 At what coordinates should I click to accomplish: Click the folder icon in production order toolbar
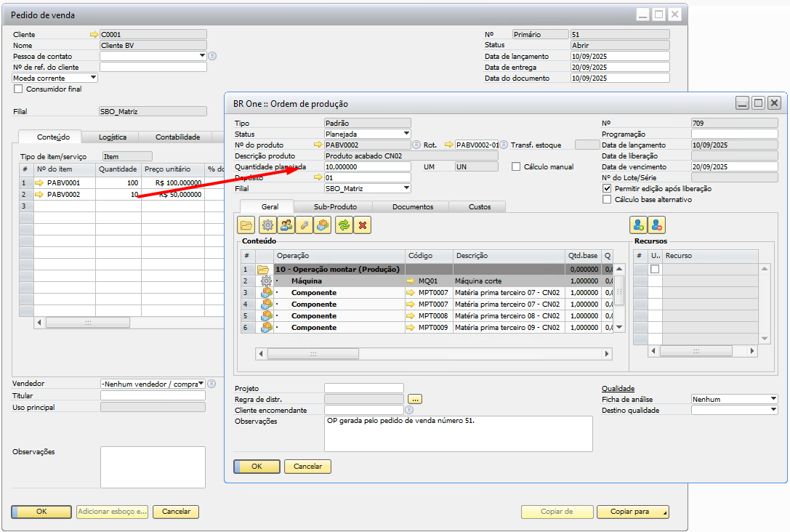[246, 225]
